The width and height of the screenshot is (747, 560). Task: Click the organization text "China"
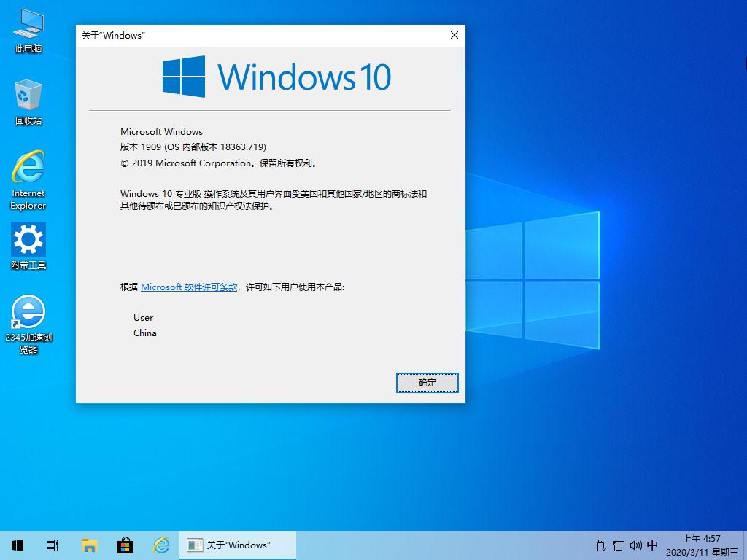(x=145, y=332)
